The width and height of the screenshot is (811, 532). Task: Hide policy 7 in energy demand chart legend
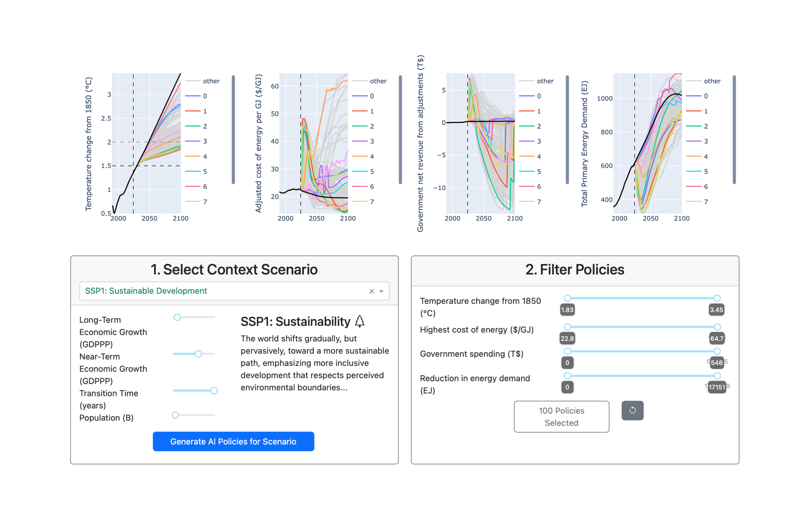point(706,202)
